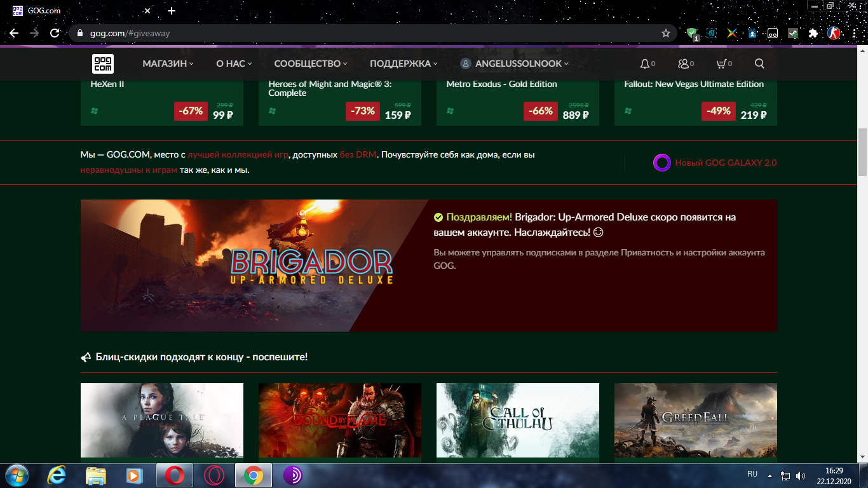The height and width of the screenshot is (488, 868).
Task: Open the Chrome three-dot menu
Action: pos(855,33)
